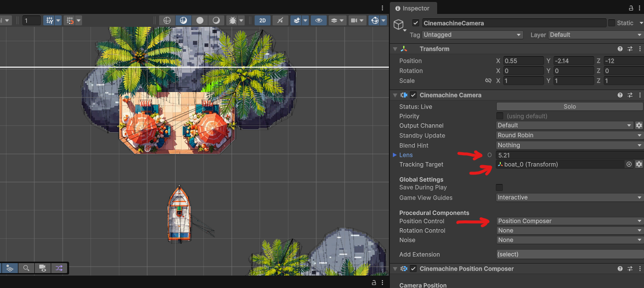Toggle 2D mode in the Scene view

(262, 20)
